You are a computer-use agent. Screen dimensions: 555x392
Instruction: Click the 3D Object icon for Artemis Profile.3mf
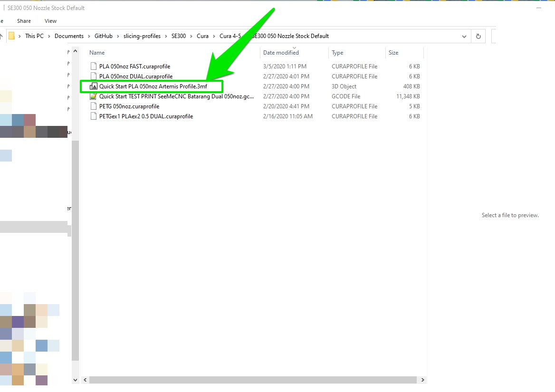click(93, 86)
